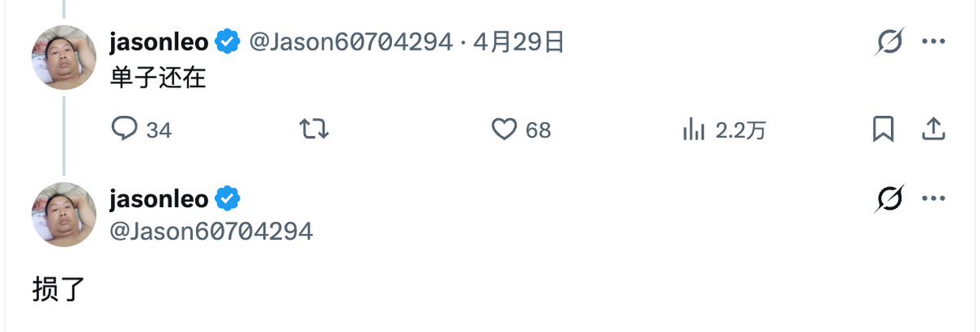
Task: Open profile avatar of the 损了 tweet author
Action: 64,214
